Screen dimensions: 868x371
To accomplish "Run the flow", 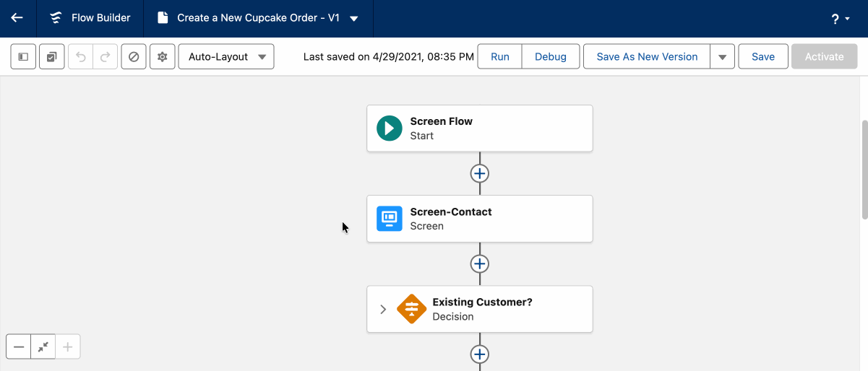I will pyautogui.click(x=499, y=57).
